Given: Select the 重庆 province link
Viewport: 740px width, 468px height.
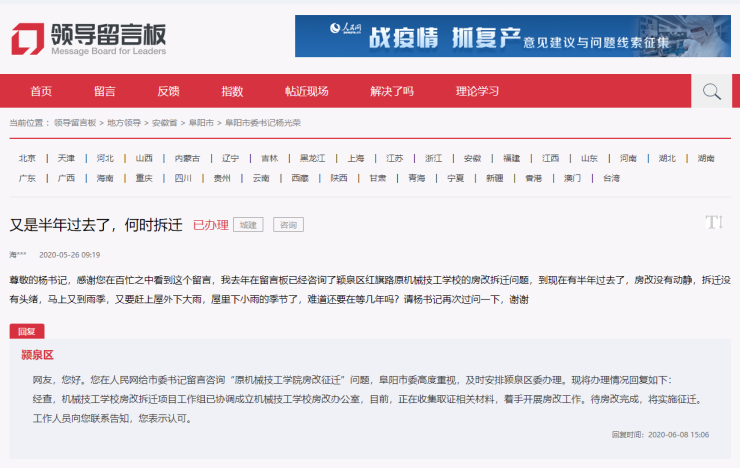Looking at the screenshot, I should tap(144, 178).
